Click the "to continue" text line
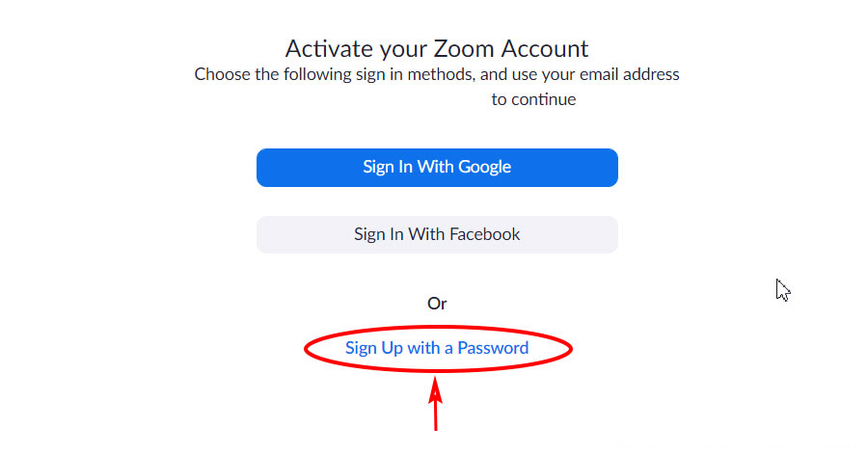 (x=533, y=99)
